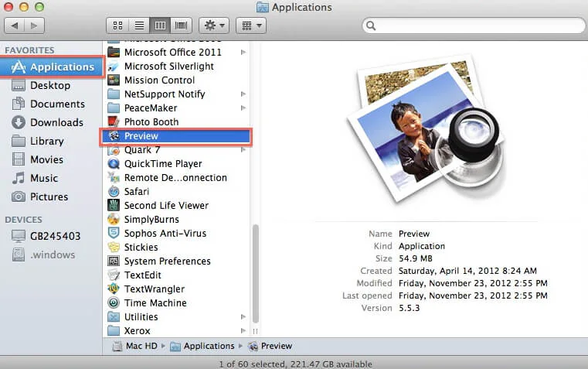Screen dimensions: 588x369
Task: Expand the Microsoft Office 2011 arrow
Action: pos(243,52)
